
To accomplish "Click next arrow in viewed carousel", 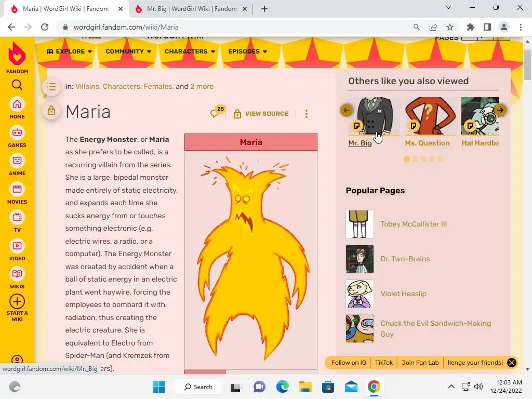I will point(500,110).
